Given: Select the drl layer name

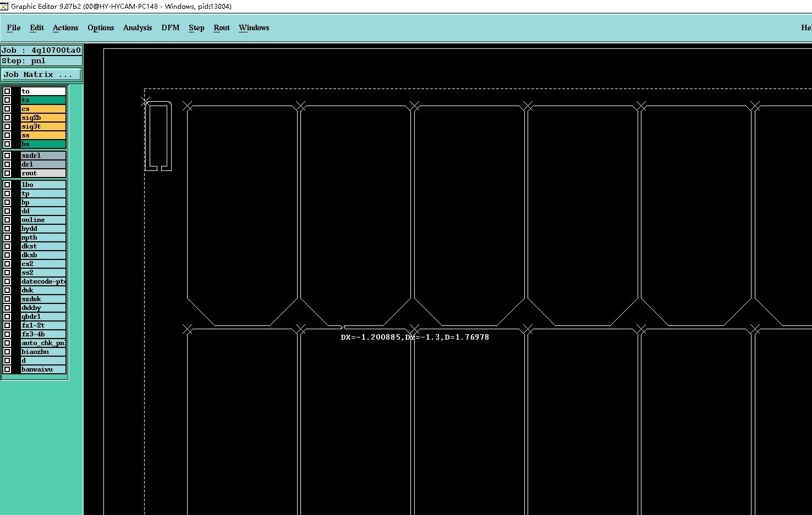Looking at the screenshot, I should tap(43, 164).
